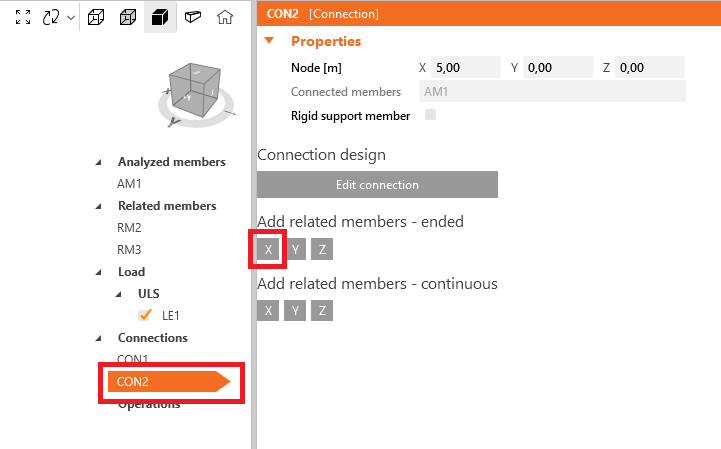Click the rotate view arrows icon

tap(51, 17)
